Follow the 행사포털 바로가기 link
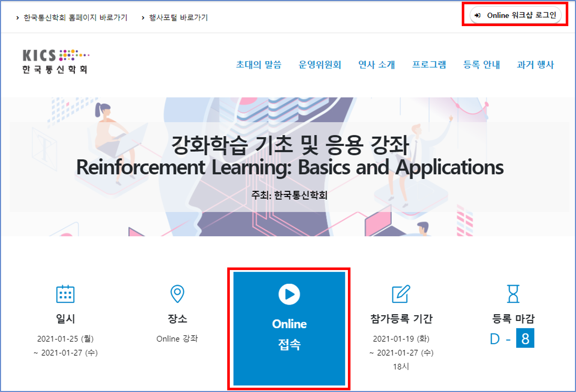This screenshot has width=576, height=392. pyautogui.click(x=178, y=18)
